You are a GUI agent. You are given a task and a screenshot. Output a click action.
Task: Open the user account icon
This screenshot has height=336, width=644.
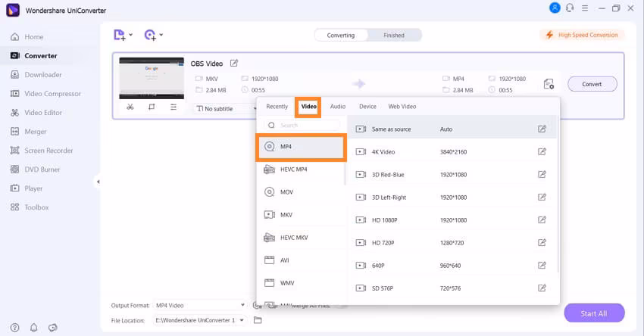tap(555, 8)
